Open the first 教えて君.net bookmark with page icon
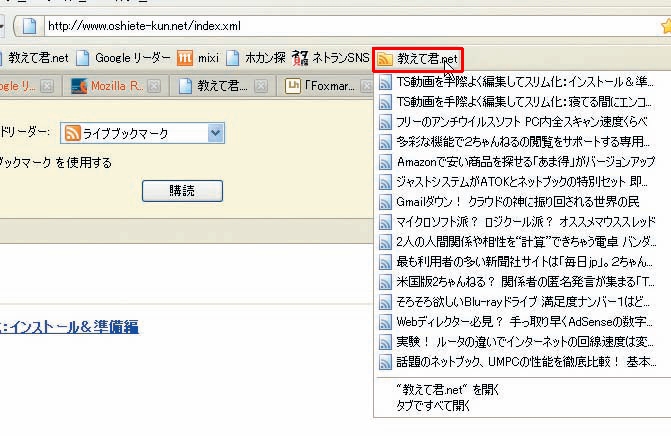The image size is (671, 436). click(33, 58)
